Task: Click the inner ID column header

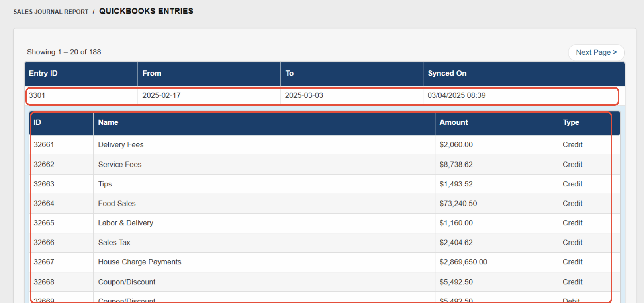Action: (x=62, y=123)
